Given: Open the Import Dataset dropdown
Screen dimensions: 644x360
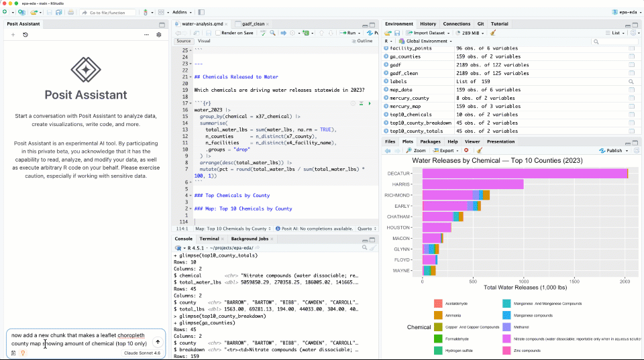Looking at the screenshot, I should (428, 33).
